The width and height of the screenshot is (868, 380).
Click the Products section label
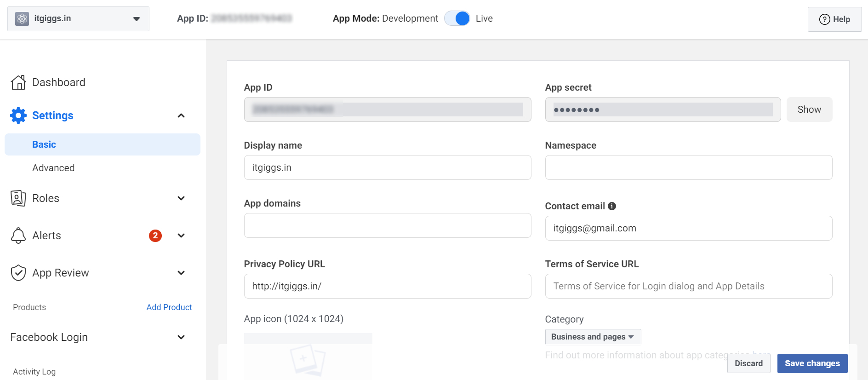click(29, 307)
